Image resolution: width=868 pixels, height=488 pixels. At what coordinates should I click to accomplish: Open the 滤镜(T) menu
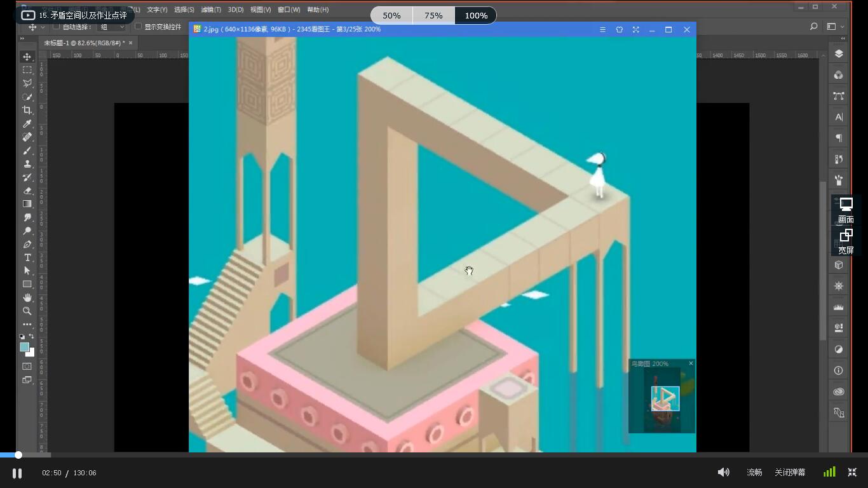(211, 10)
